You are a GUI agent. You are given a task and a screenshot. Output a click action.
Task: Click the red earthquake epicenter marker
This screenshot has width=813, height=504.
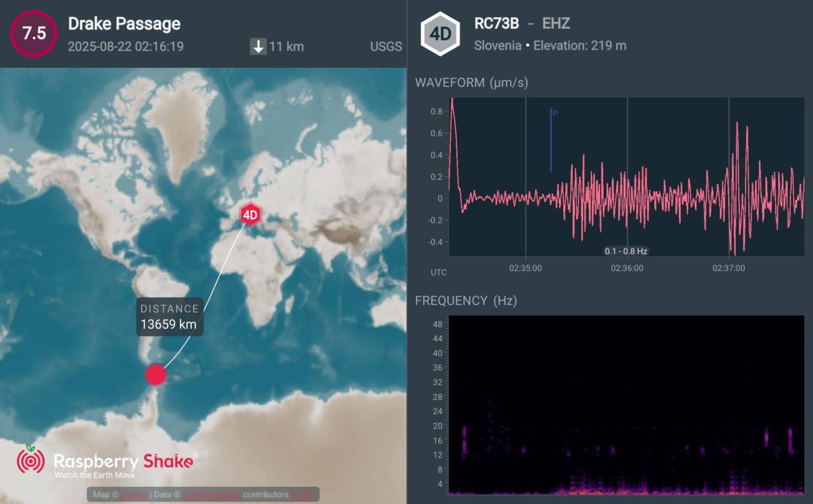156,375
